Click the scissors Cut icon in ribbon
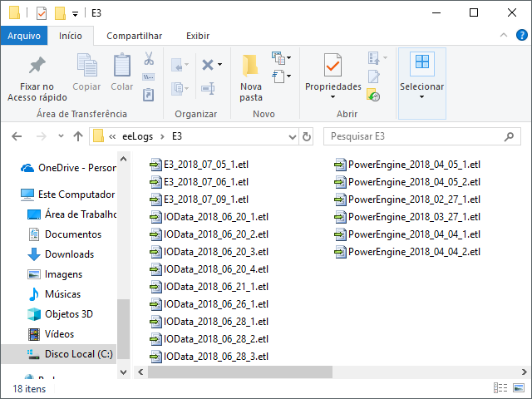 (x=149, y=59)
